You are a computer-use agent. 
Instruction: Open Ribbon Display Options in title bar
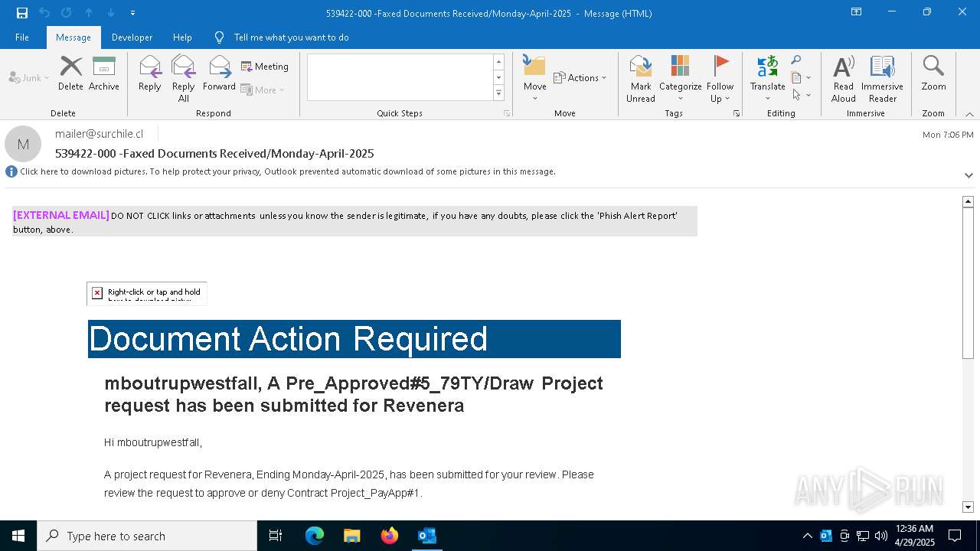pos(857,12)
